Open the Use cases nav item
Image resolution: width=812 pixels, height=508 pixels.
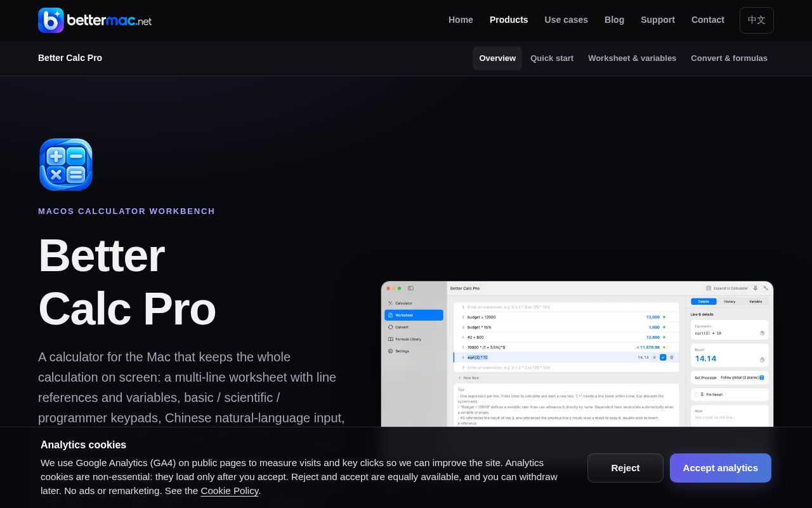tap(566, 20)
